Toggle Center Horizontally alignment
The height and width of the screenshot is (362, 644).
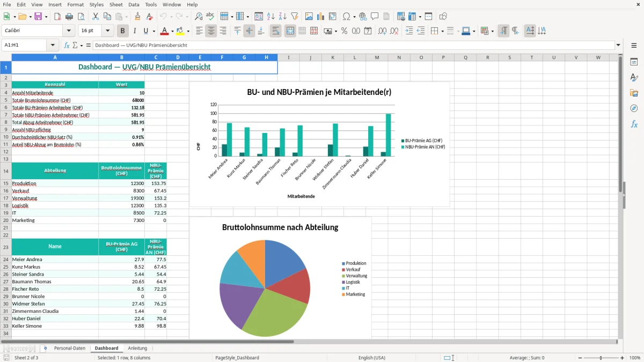coord(211,31)
